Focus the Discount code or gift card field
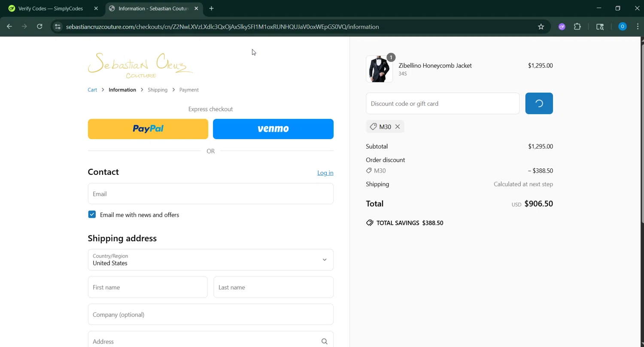Screen dimensions: 644x347 (443, 103)
